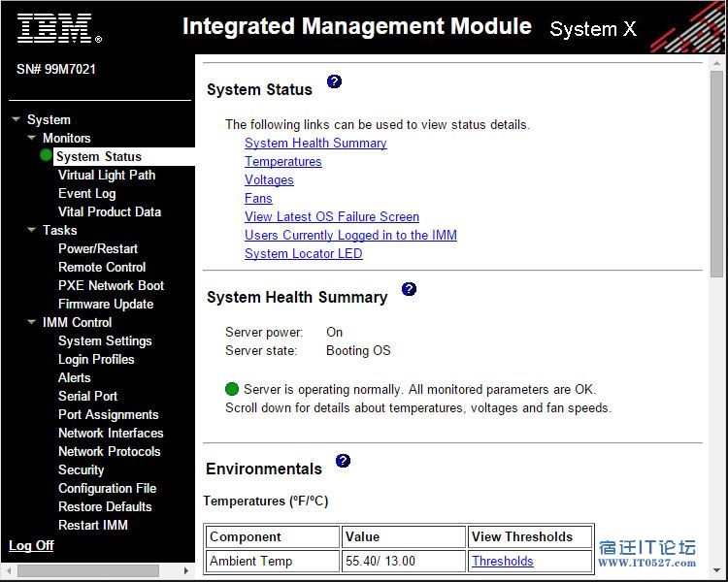Image resolution: width=728 pixels, height=582 pixels.
Task: Collapse the System tree node
Action: click(x=17, y=119)
